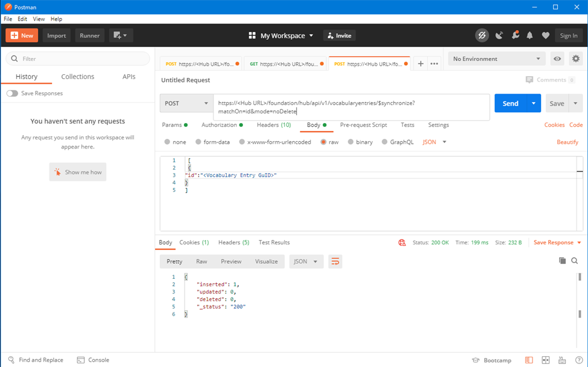Image resolution: width=588 pixels, height=367 pixels.
Task: Open the My Workspace dropdown
Action: tap(281, 36)
